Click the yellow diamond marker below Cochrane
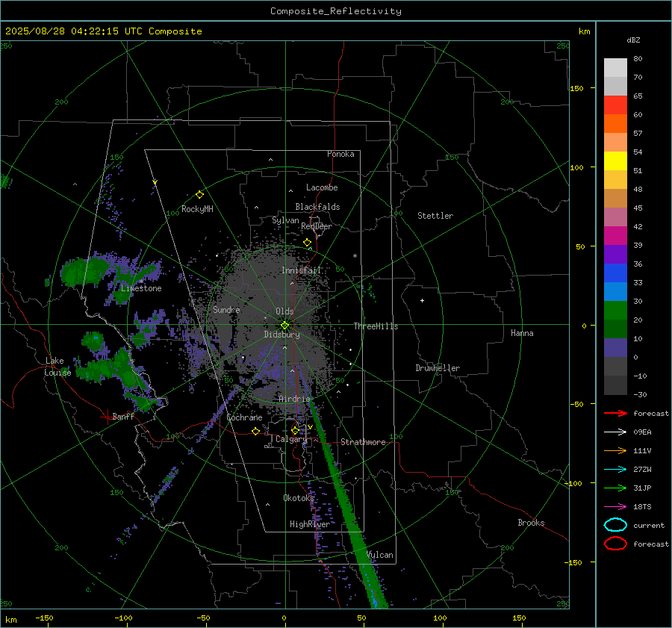Image resolution: width=672 pixels, height=628 pixels. click(x=255, y=431)
